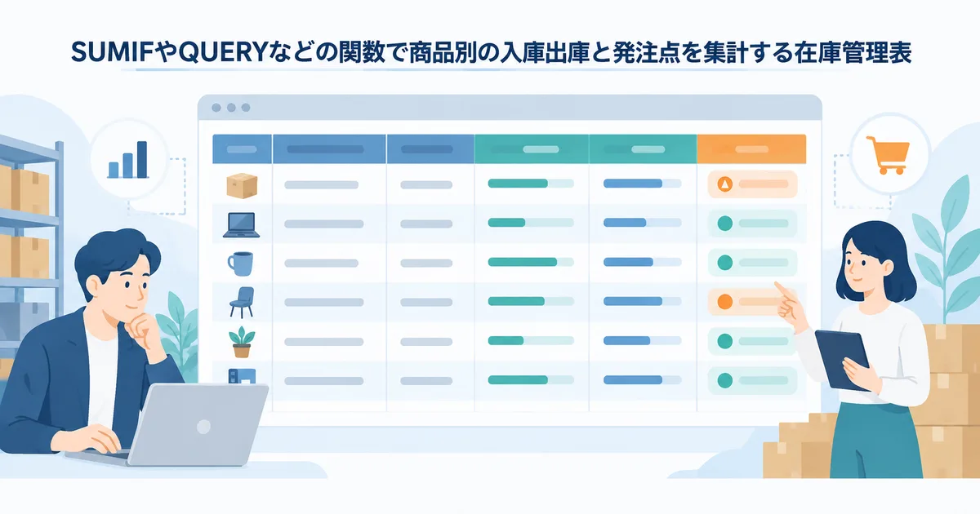Click orange status dot in chair row
This screenshot has height=514, width=980.
click(724, 302)
